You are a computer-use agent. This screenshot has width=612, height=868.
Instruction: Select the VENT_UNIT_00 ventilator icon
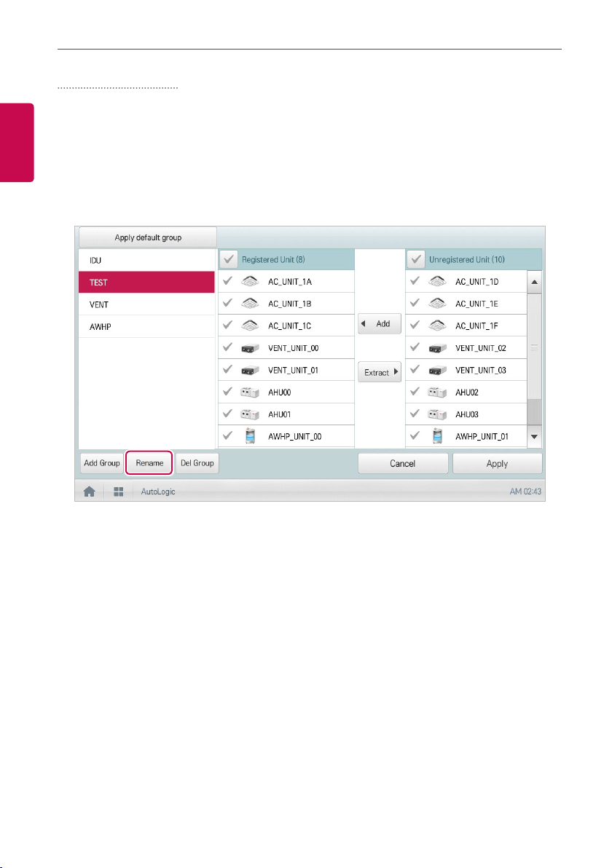251,348
